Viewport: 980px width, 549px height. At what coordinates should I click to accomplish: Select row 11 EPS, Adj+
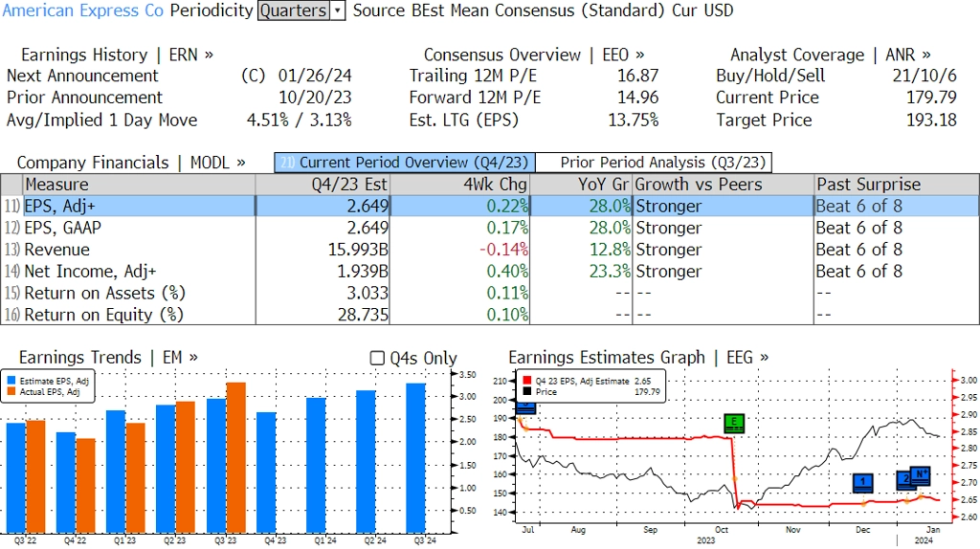click(x=490, y=206)
